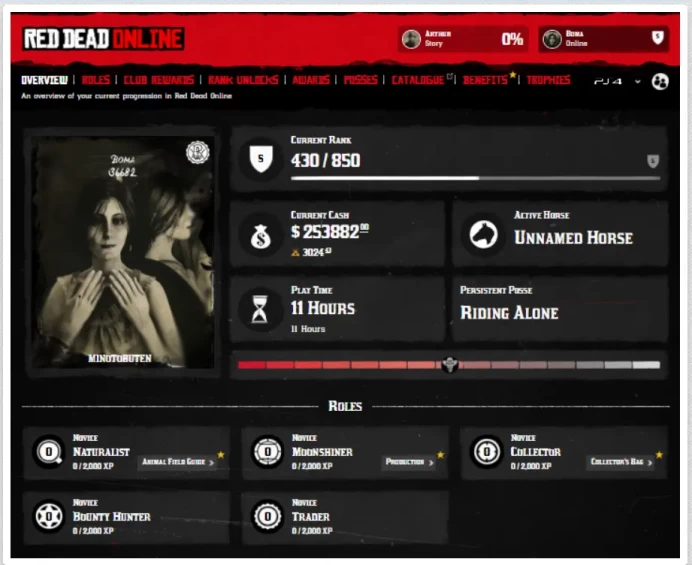Click the star next to Animal Field Guide

(221, 455)
